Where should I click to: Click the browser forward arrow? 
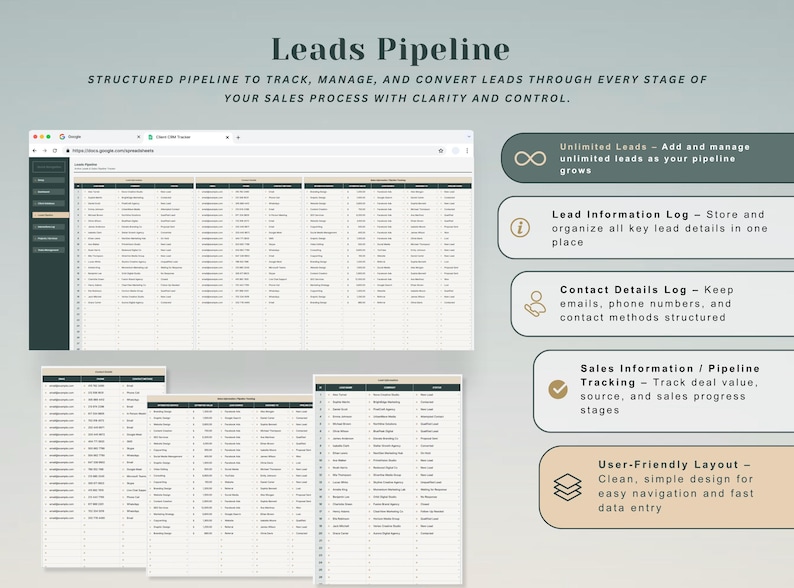click(x=45, y=150)
